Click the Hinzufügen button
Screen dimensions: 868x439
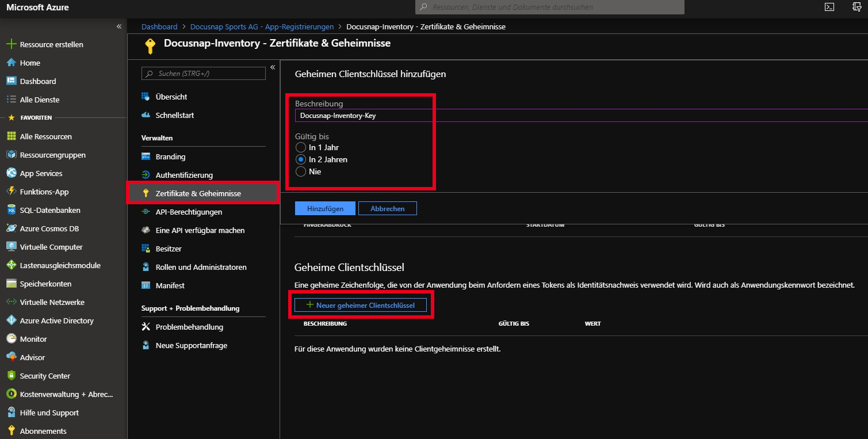coord(325,208)
